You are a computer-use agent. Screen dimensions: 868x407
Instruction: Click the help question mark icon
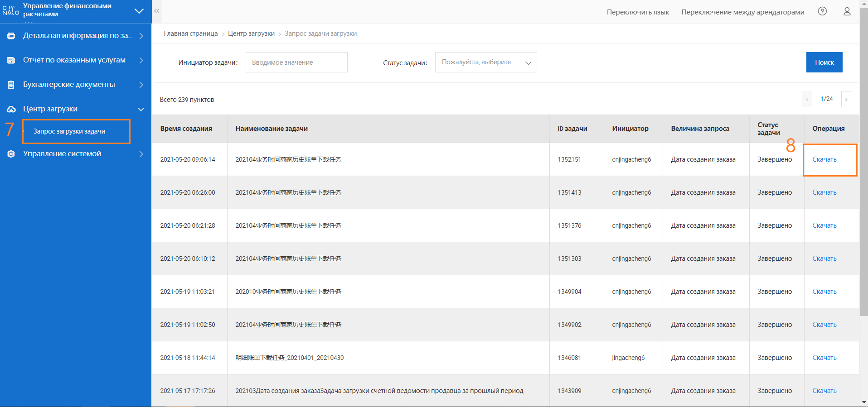click(822, 11)
